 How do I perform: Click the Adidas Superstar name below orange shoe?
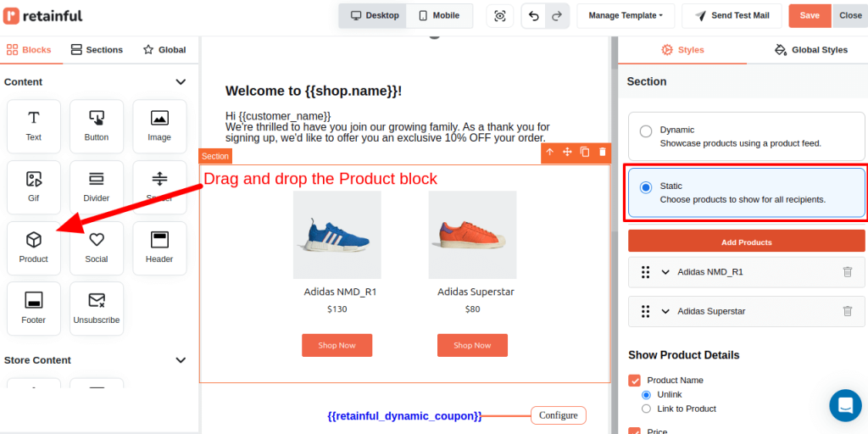(476, 292)
